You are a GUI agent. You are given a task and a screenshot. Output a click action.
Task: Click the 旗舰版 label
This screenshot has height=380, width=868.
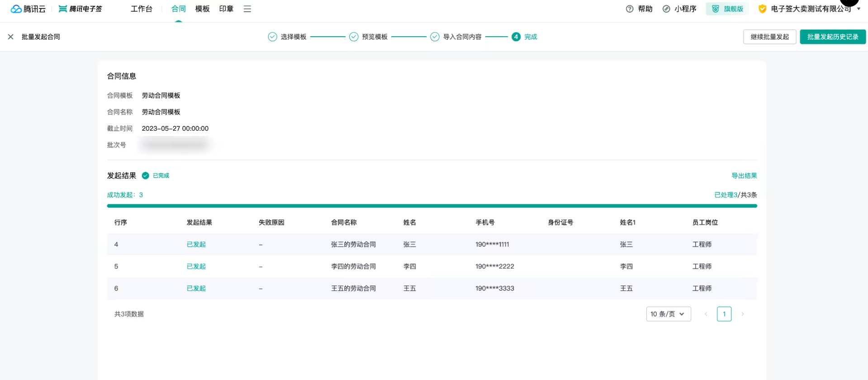(x=734, y=9)
